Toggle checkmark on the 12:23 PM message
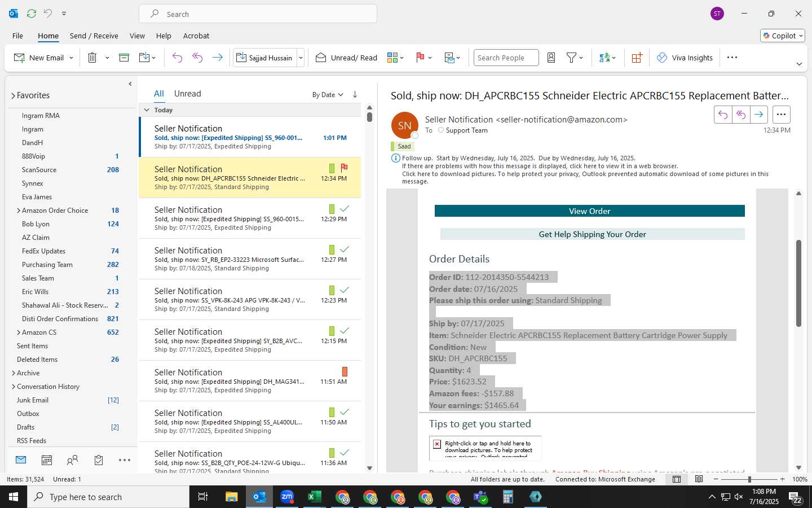This screenshot has width=812, height=508. tap(345, 290)
